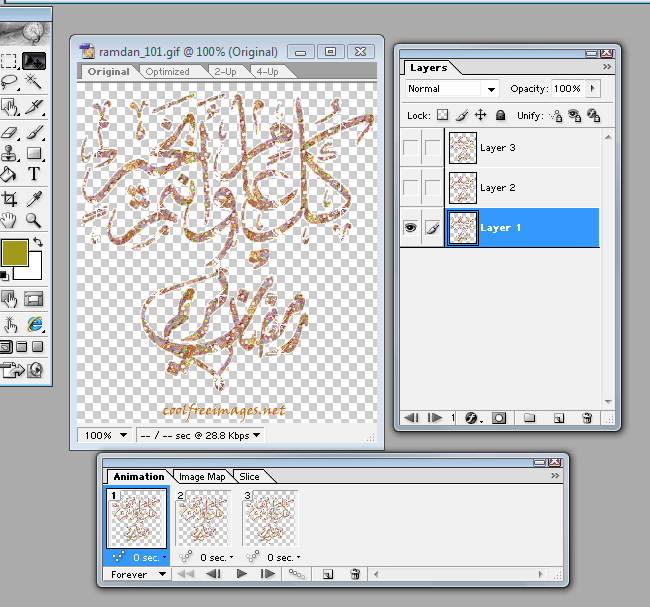Choose the Eyedropper tool

33,198
